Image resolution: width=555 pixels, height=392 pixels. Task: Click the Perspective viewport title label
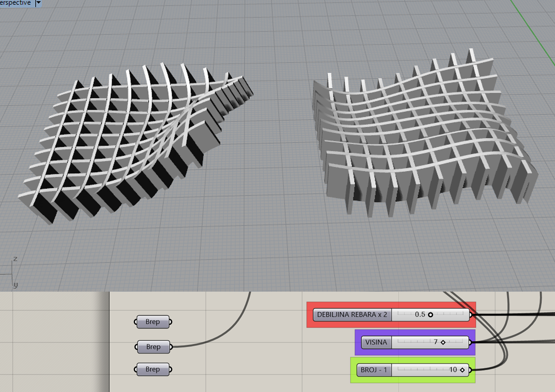tap(16, 3)
